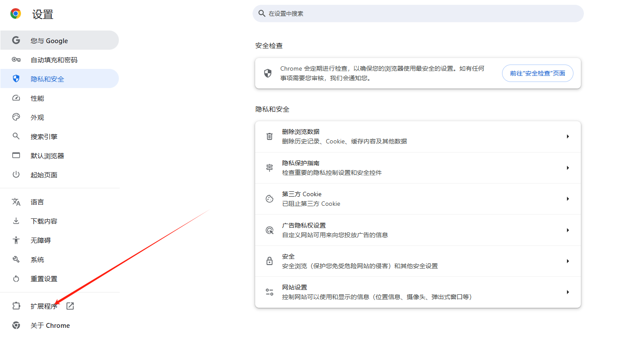Click the signpost icon for 隐私保护指南
Viewport: 644px width, 364px height.
[270, 168]
